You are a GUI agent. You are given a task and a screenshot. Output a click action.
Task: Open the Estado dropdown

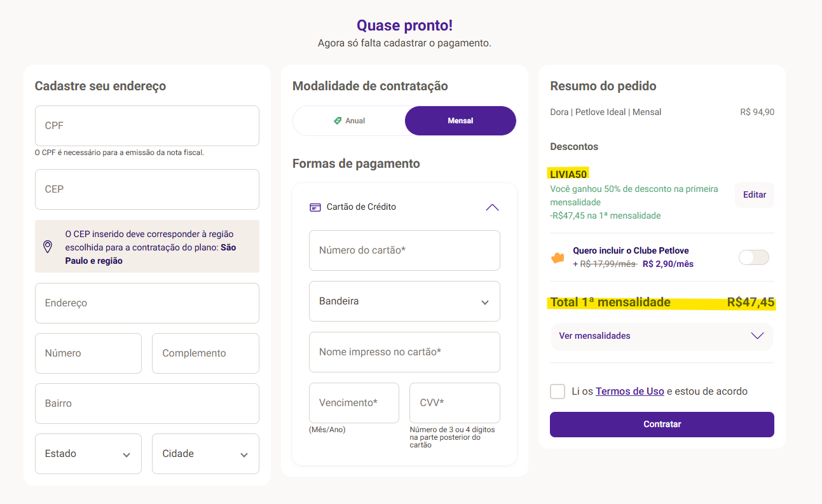pyautogui.click(x=88, y=453)
